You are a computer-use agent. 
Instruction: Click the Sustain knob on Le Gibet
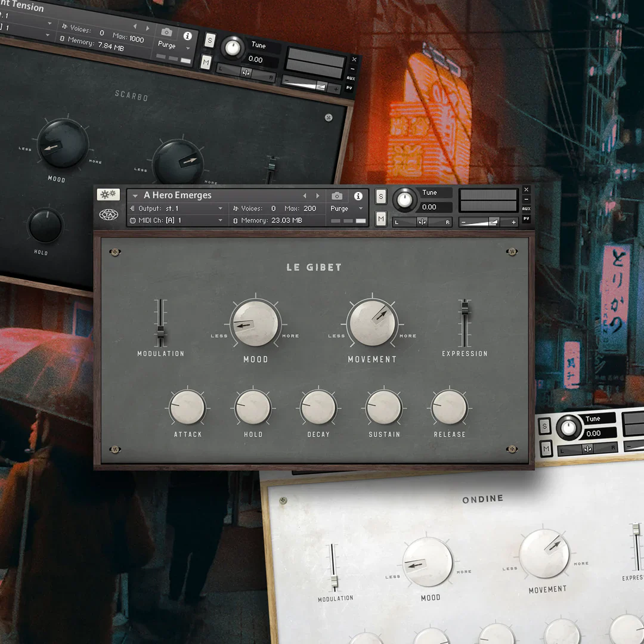click(384, 407)
